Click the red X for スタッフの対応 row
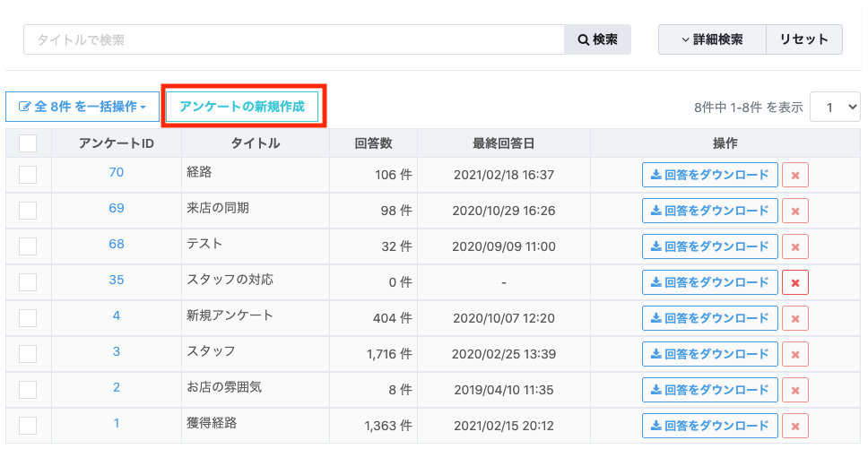The width and height of the screenshot is (868, 449). click(795, 282)
